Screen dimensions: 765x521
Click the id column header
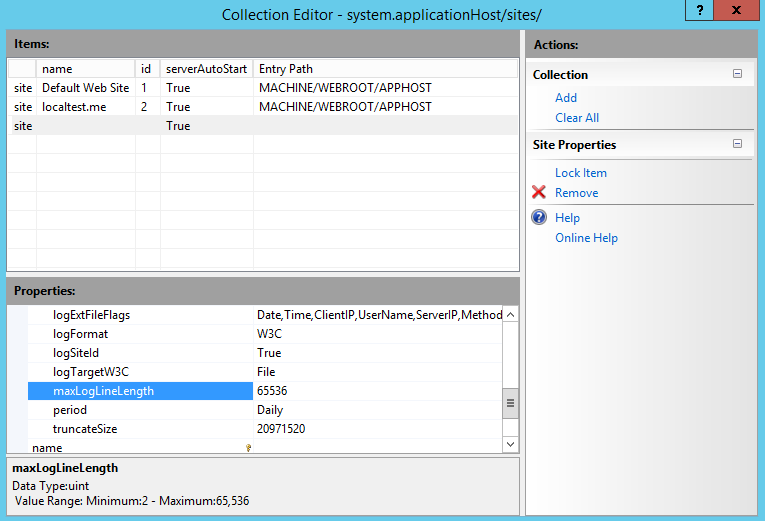[148, 69]
